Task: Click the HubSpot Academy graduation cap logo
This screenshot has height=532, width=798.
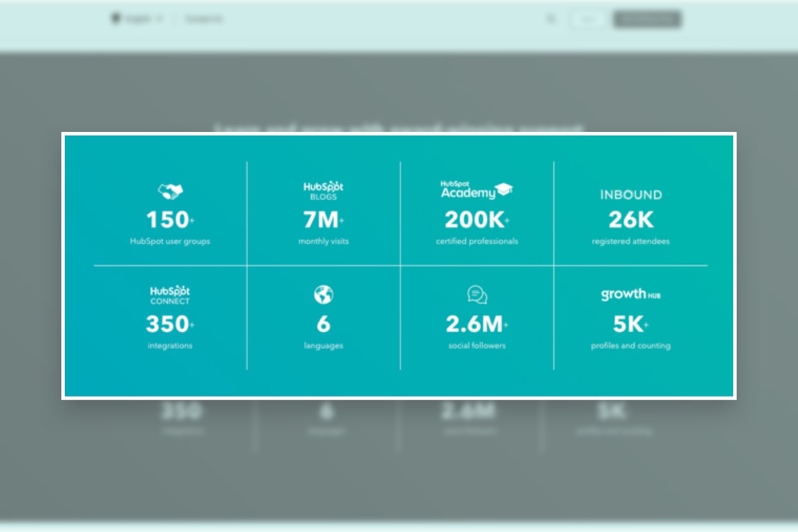Action: coord(476,189)
